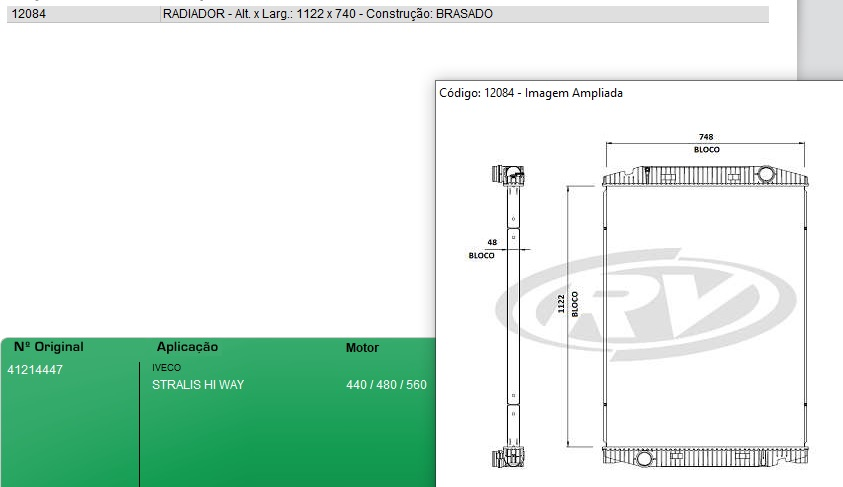Click the bottom-left round outlet port on radiator
843x487 pixels.
pyautogui.click(x=644, y=459)
